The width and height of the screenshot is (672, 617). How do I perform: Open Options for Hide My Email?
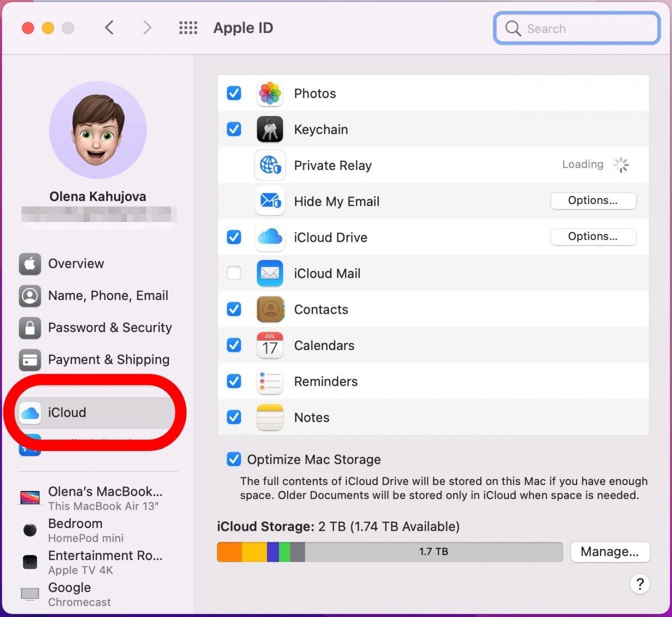click(x=593, y=201)
